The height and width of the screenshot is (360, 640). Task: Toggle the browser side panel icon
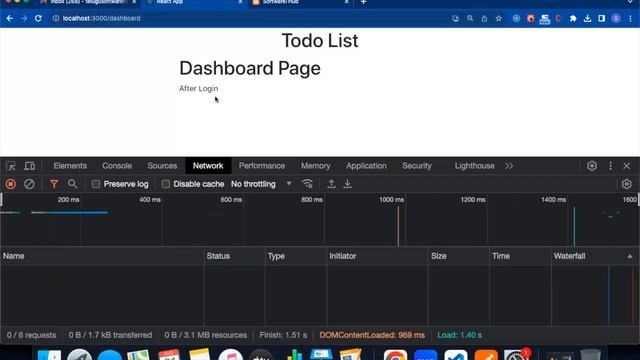pyautogui.click(x=602, y=18)
